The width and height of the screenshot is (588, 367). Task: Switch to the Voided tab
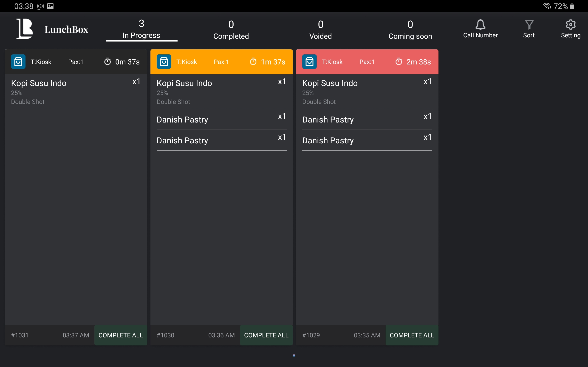click(x=320, y=30)
